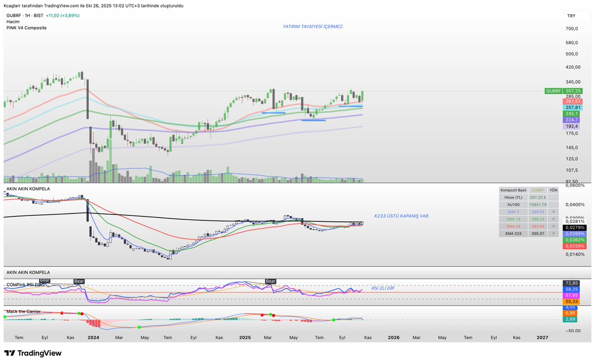Click the blue 58,25 RSI value tag
595x364 pixels.
570,289
